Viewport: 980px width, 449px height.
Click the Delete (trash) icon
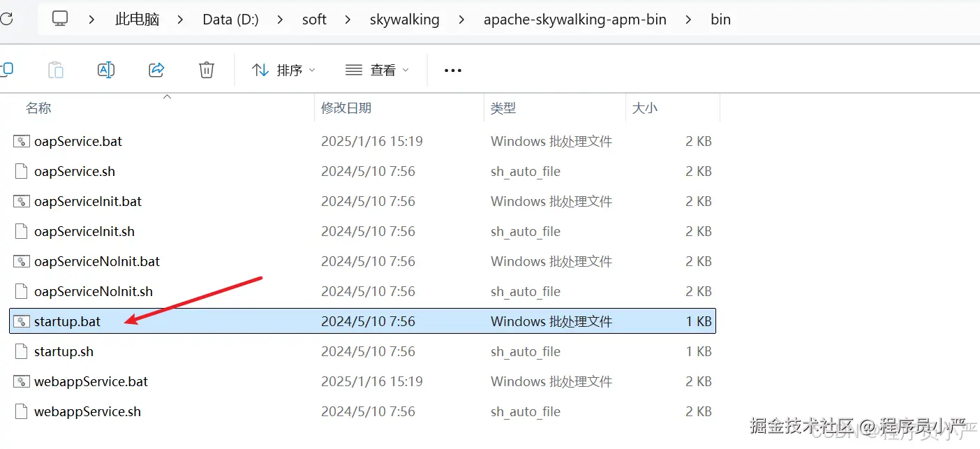pos(206,69)
